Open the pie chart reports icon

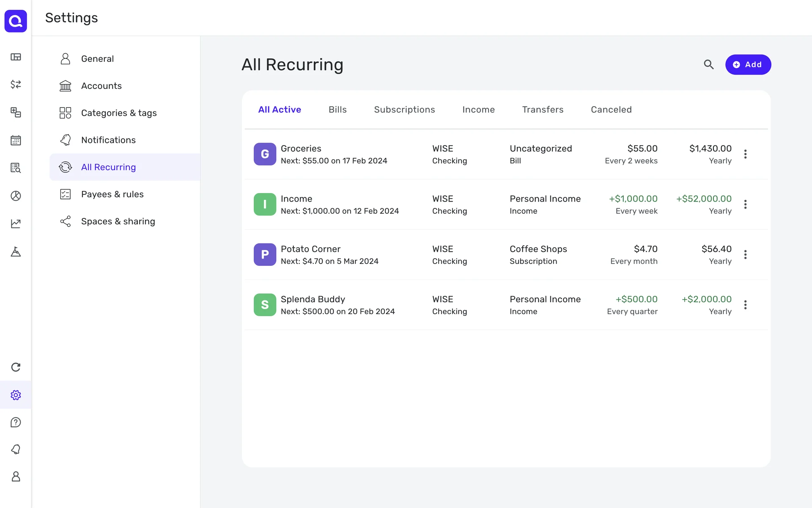click(16, 196)
